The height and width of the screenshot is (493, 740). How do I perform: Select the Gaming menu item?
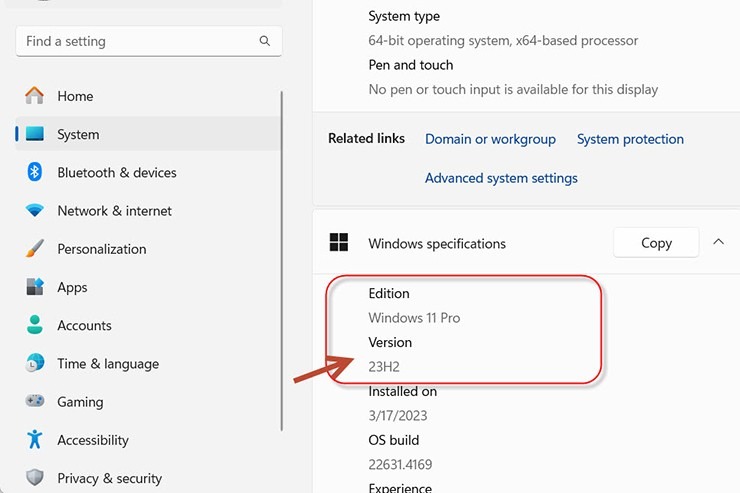[x=80, y=402]
